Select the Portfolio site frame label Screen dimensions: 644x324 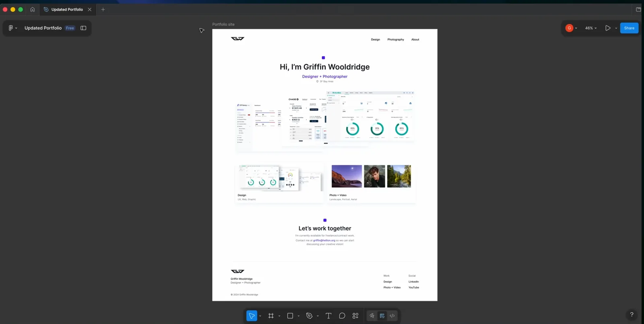(x=223, y=24)
